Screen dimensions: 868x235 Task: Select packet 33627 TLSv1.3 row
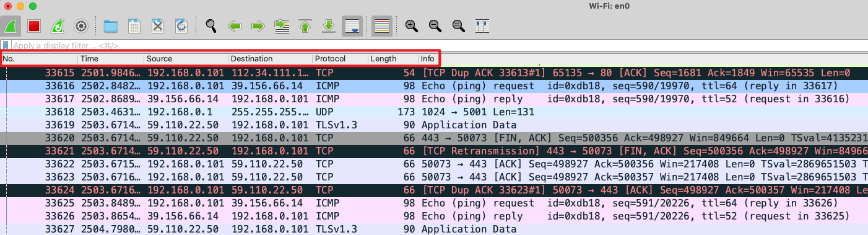point(434,229)
